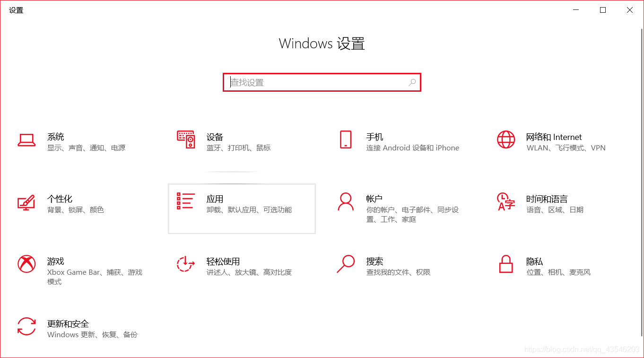Viewport: 644px width, 358px height.
Task: Open 搜索 settings title
Action: point(375,262)
